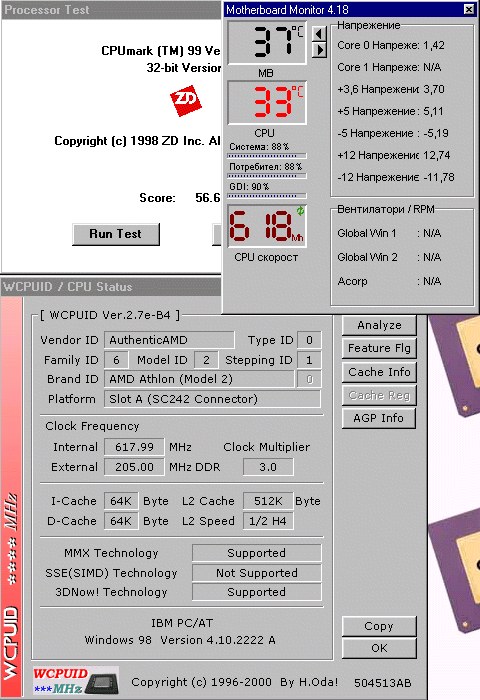
Task: Click the Stepping ID value 1
Action: [x=309, y=360]
